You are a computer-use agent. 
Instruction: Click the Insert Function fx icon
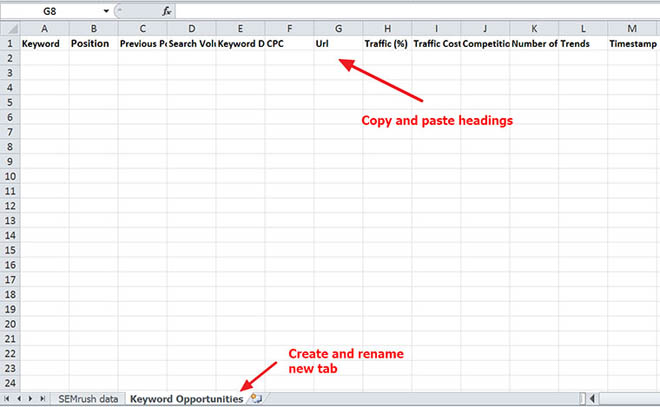pyautogui.click(x=167, y=9)
